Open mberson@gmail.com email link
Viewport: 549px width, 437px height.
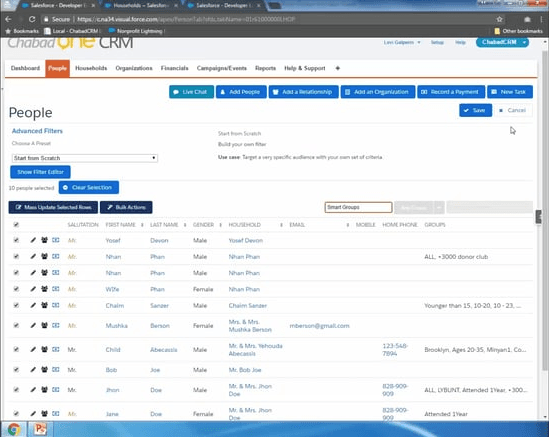coord(319,326)
